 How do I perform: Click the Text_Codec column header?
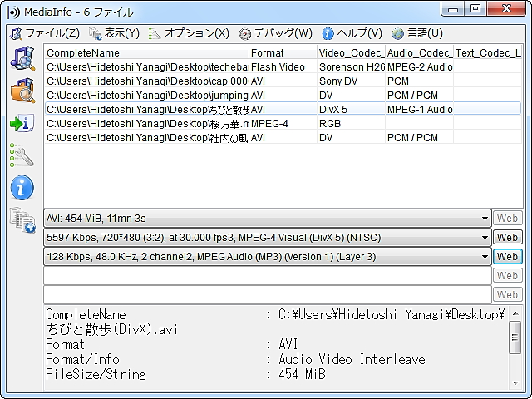488,53
